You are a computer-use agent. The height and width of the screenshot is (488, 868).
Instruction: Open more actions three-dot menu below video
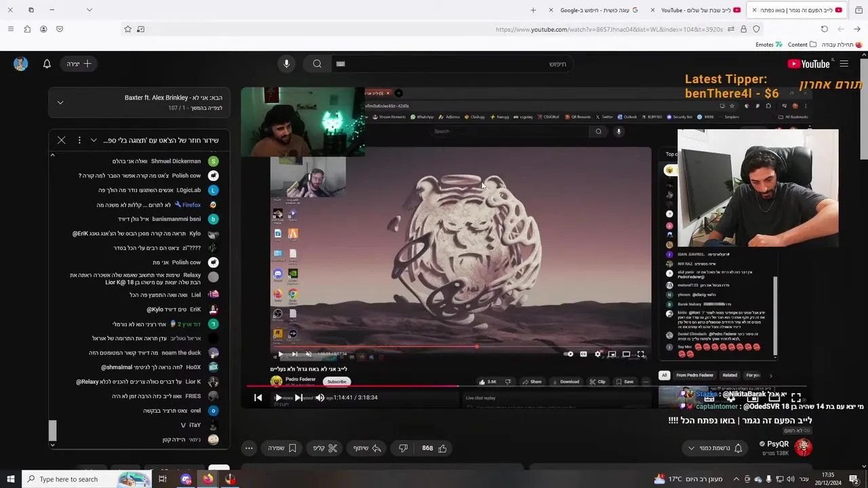(x=249, y=448)
